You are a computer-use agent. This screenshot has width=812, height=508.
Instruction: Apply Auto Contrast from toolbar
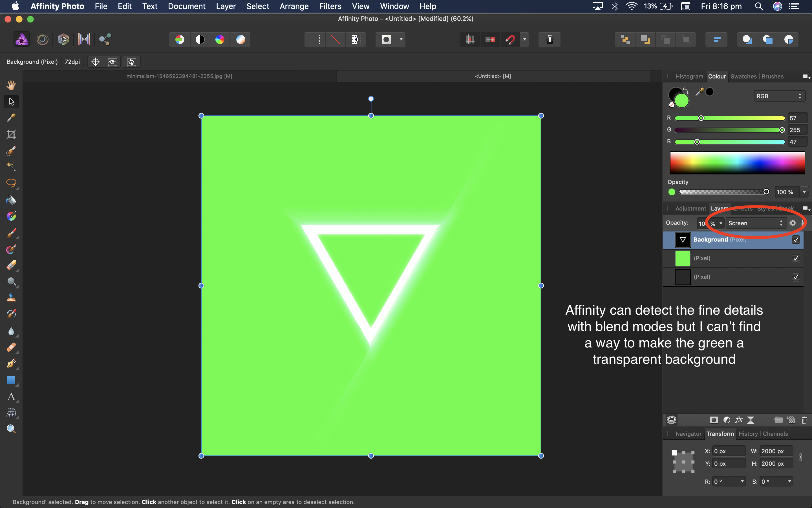pos(200,40)
